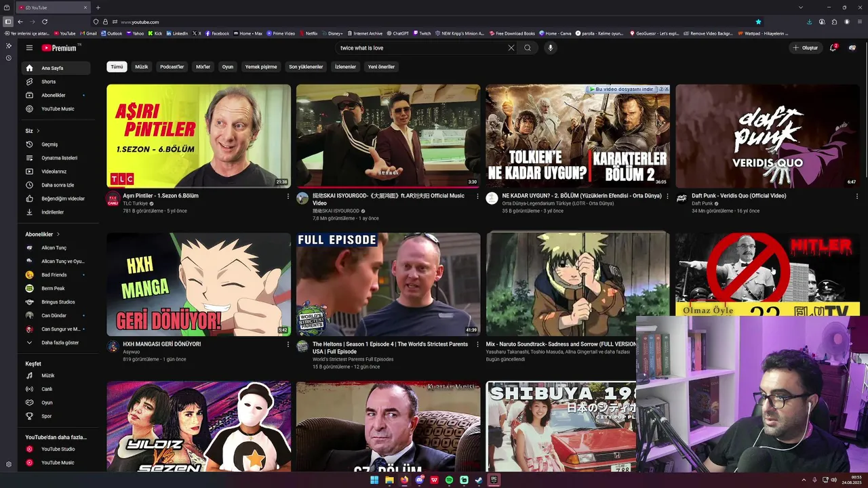Reload the page in browser toolbar
The image size is (868, 488).
tap(45, 22)
